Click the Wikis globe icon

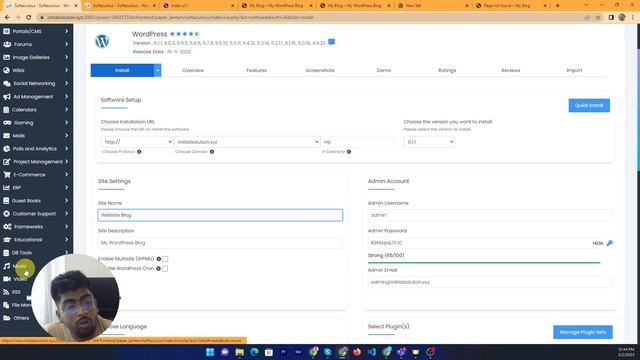pyautogui.click(x=6, y=70)
